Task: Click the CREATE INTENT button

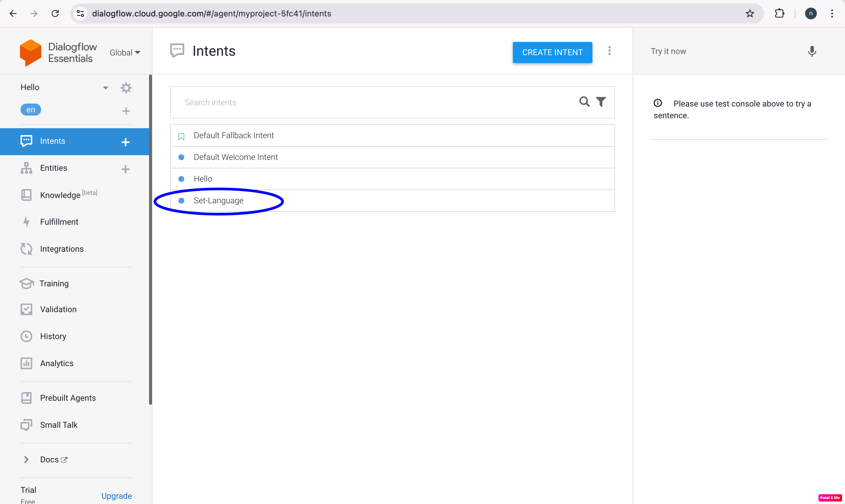Action: (x=552, y=52)
